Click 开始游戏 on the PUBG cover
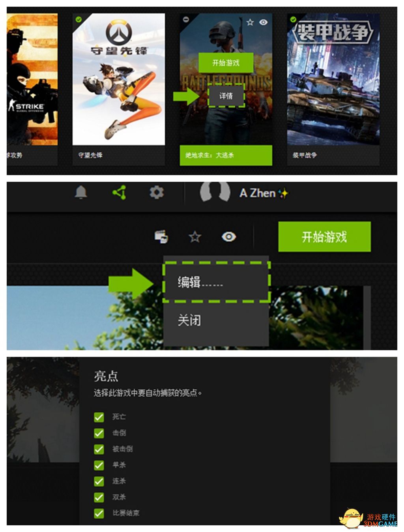 226,63
